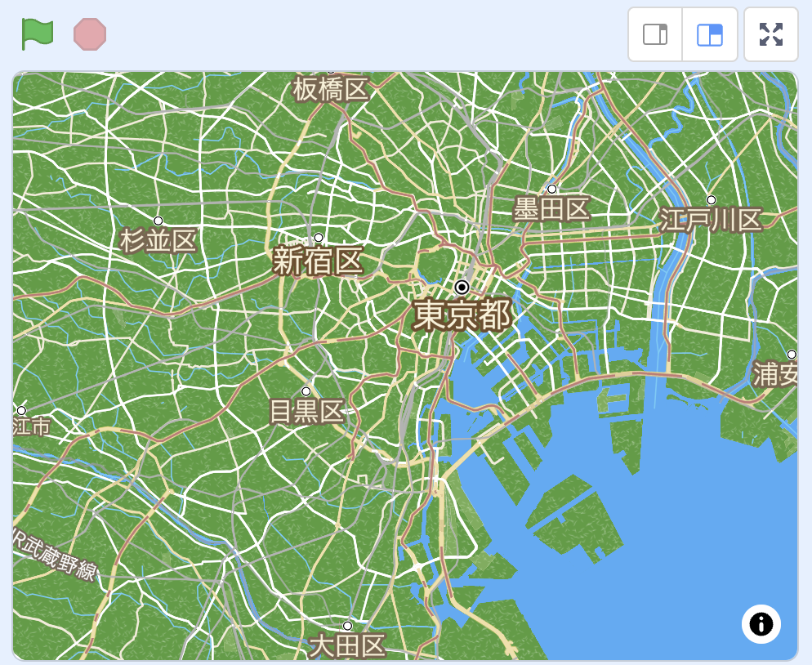The image size is (812, 665).
Task: Select the 目黒区 map label
Action: (x=307, y=412)
